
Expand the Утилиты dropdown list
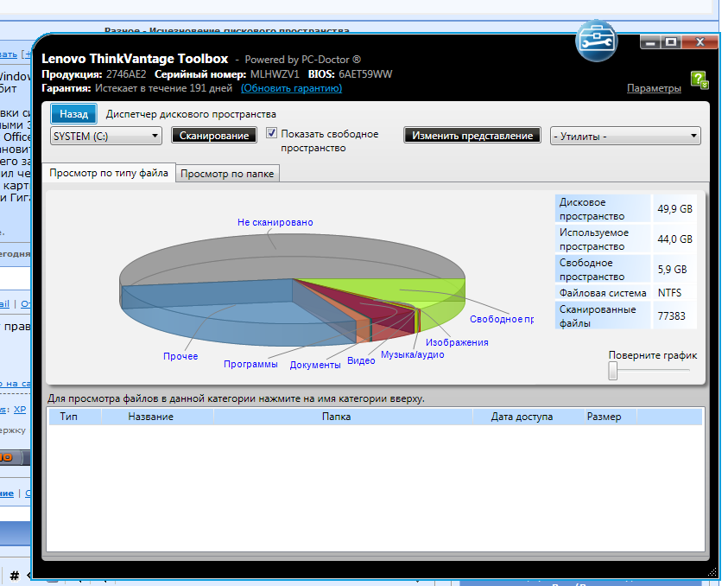[x=625, y=137]
